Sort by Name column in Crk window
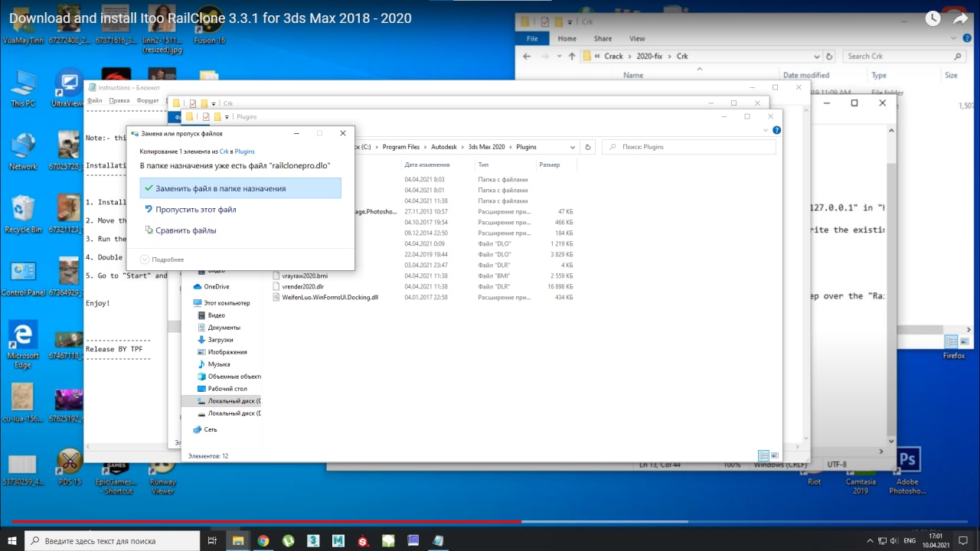The height and width of the screenshot is (551, 980). 633,75
